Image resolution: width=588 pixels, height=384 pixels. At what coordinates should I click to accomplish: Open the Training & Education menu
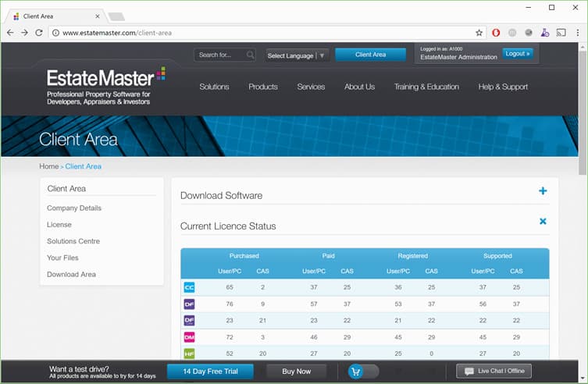426,87
